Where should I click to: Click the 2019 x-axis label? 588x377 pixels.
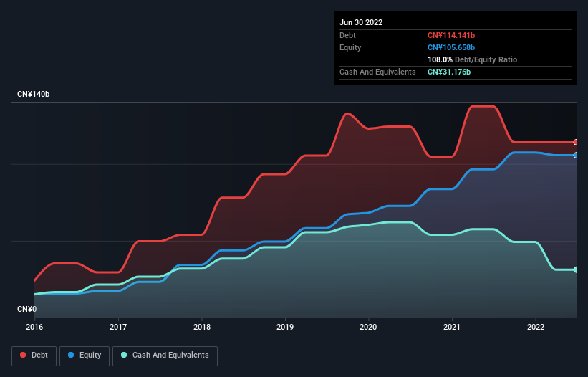pos(285,327)
